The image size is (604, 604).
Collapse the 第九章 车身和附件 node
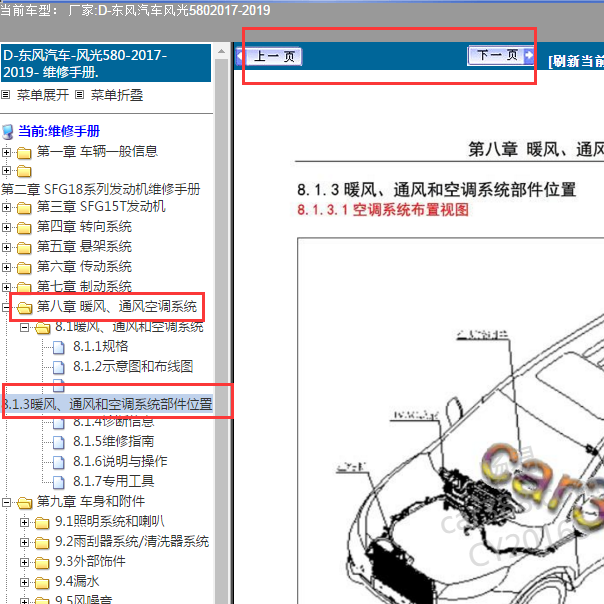coord(8,502)
